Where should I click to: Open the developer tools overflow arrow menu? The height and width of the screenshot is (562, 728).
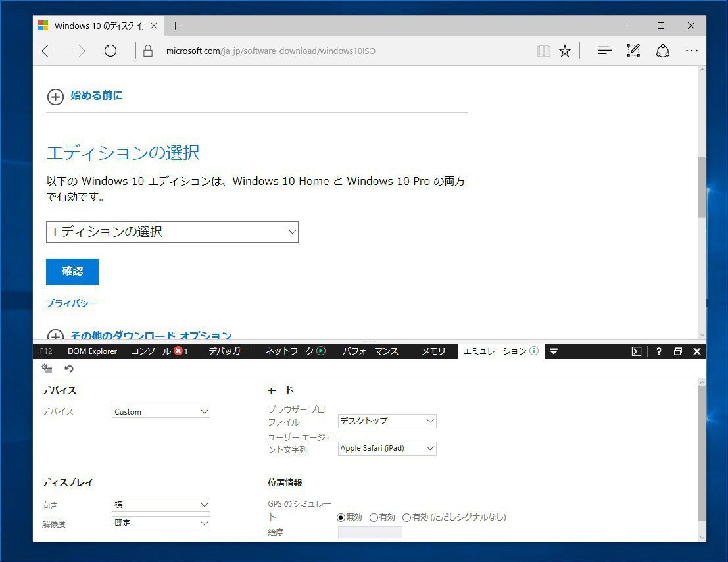554,351
